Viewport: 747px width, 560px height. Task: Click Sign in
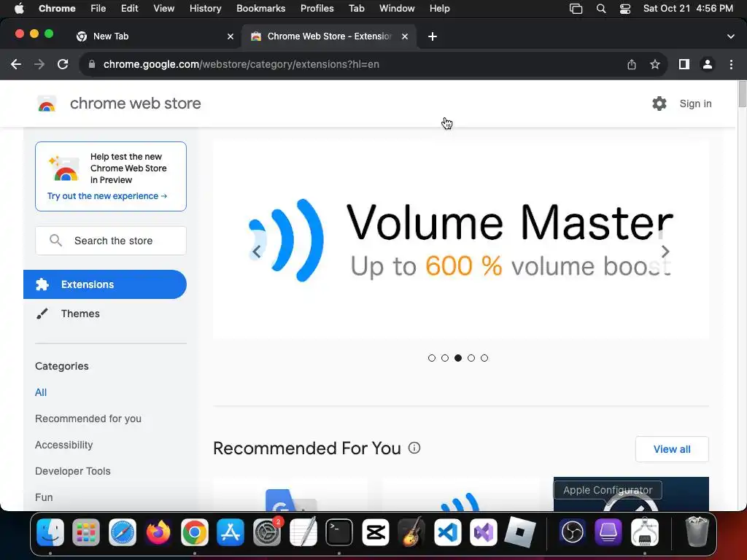tap(695, 104)
